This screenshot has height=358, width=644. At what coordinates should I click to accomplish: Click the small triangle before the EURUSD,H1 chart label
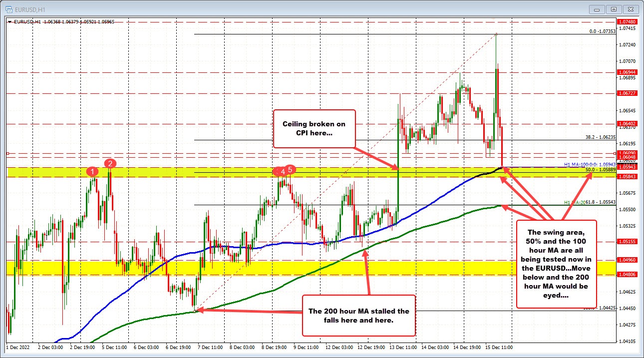(9, 22)
